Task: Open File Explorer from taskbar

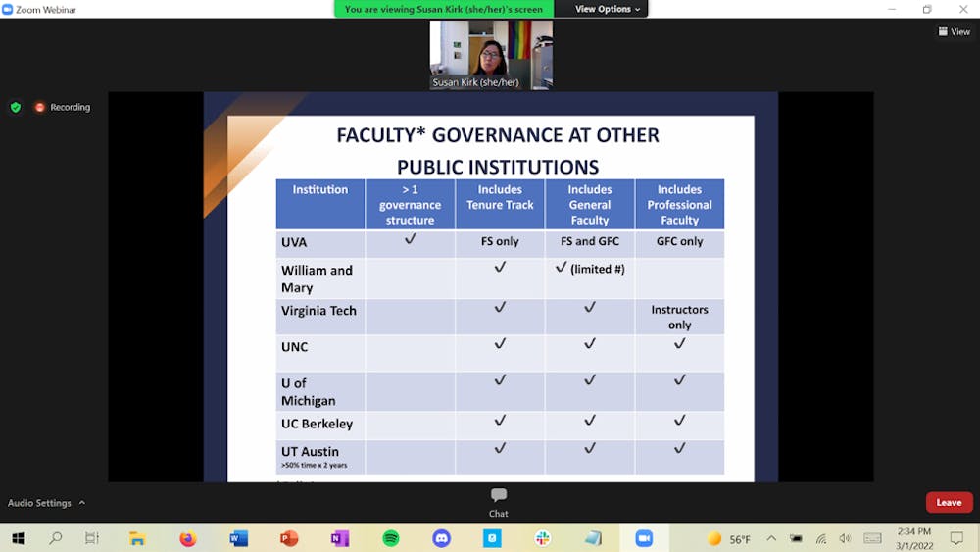Action: [x=137, y=538]
